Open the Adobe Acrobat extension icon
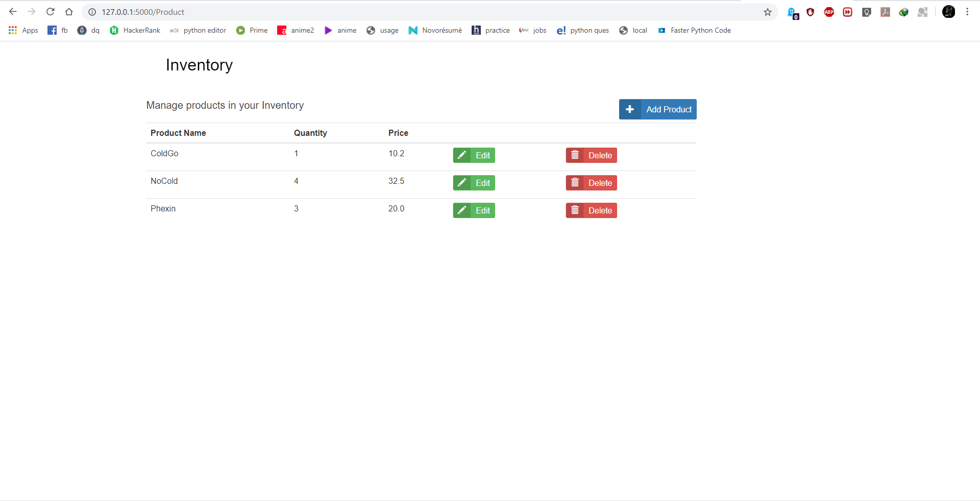Screen dimensions: 980x501 (885, 12)
